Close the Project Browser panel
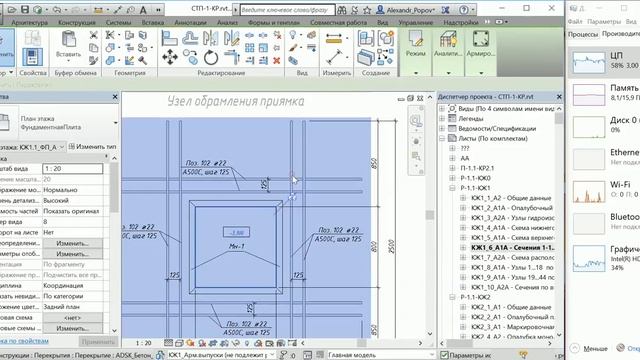 [x=559, y=97]
